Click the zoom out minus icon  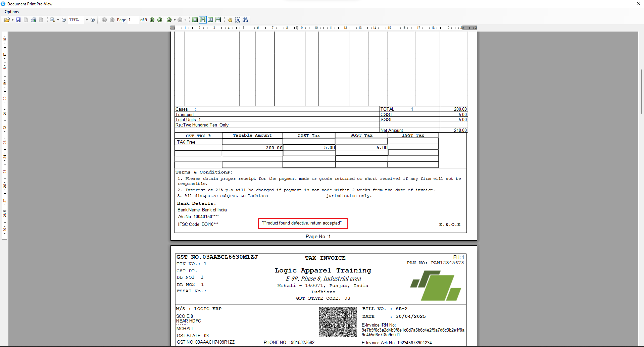point(64,20)
